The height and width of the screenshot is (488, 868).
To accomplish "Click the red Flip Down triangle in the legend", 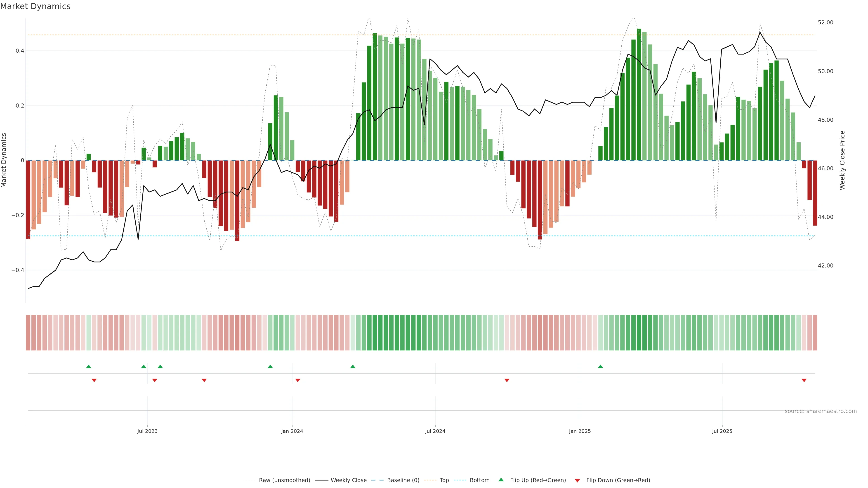I will point(577,481).
